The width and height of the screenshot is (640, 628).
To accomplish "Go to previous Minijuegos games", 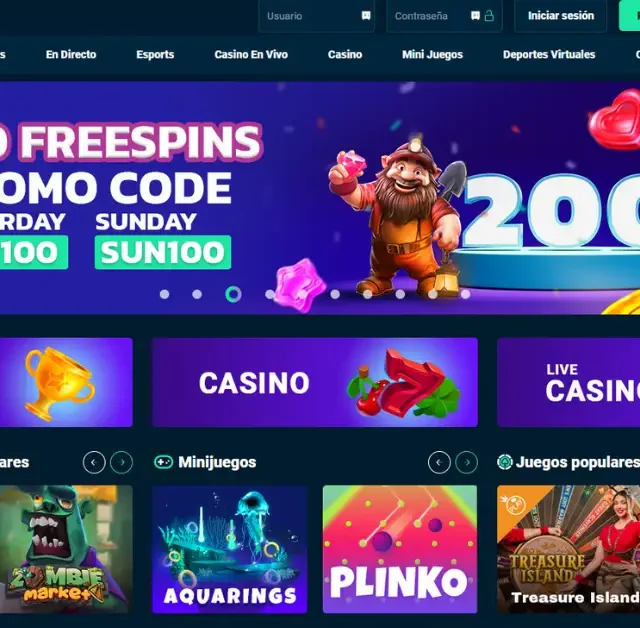I will click(x=439, y=462).
